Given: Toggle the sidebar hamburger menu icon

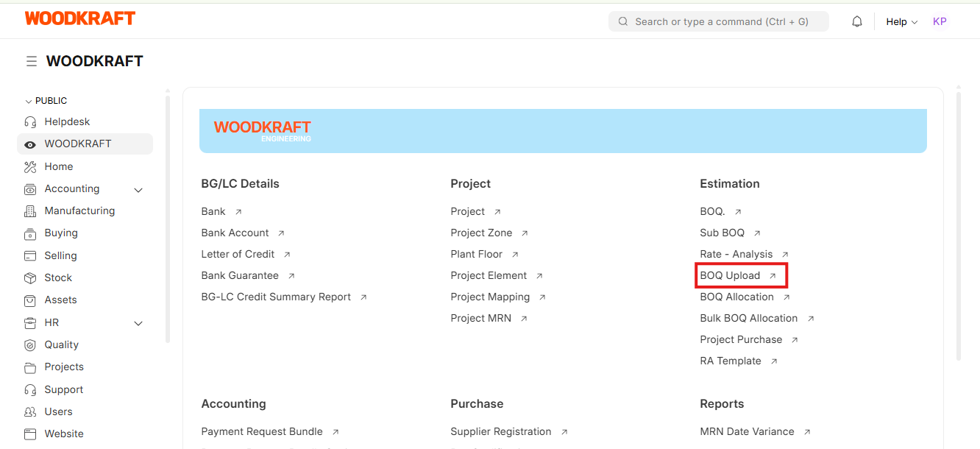Looking at the screenshot, I should (x=32, y=62).
